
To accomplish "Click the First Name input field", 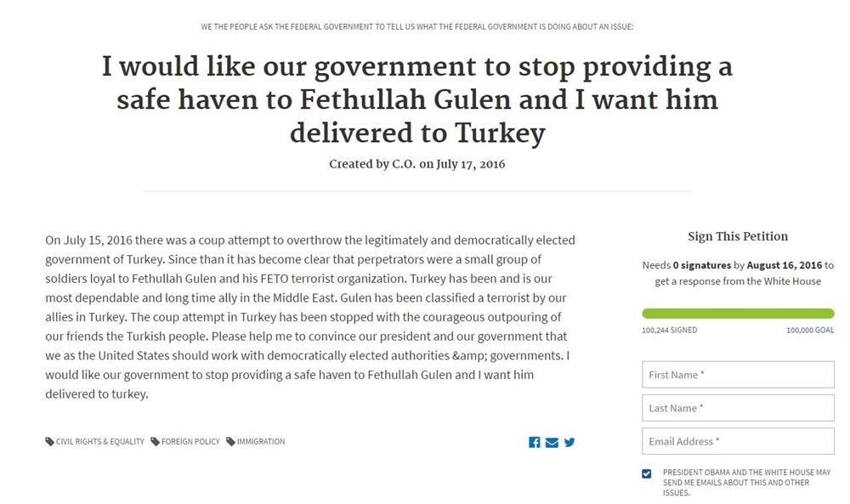I will tap(738, 375).
